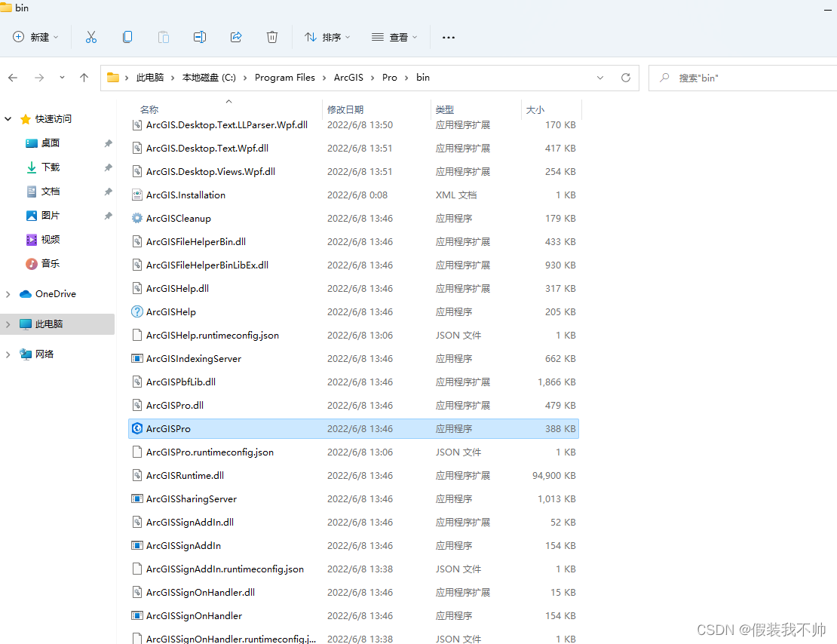Expand the Network (网络) tree node
Viewport: 837px width, 644px height.
point(8,354)
